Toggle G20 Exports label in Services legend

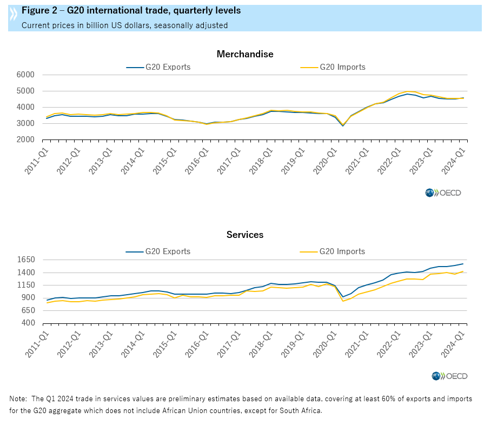pos(168,251)
